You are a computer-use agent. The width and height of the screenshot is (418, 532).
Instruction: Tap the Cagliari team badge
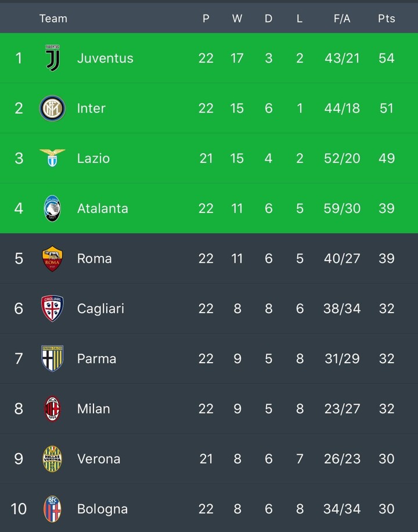coord(52,309)
